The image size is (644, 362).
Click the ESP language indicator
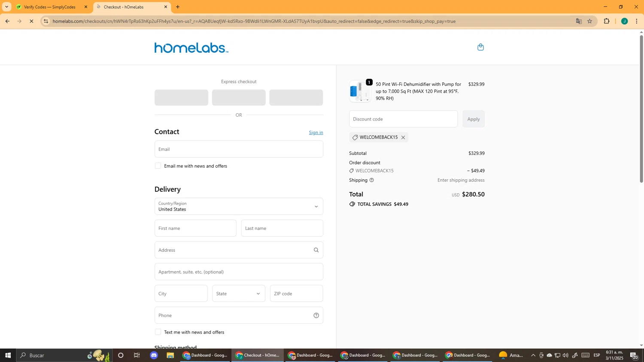(x=597, y=355)
